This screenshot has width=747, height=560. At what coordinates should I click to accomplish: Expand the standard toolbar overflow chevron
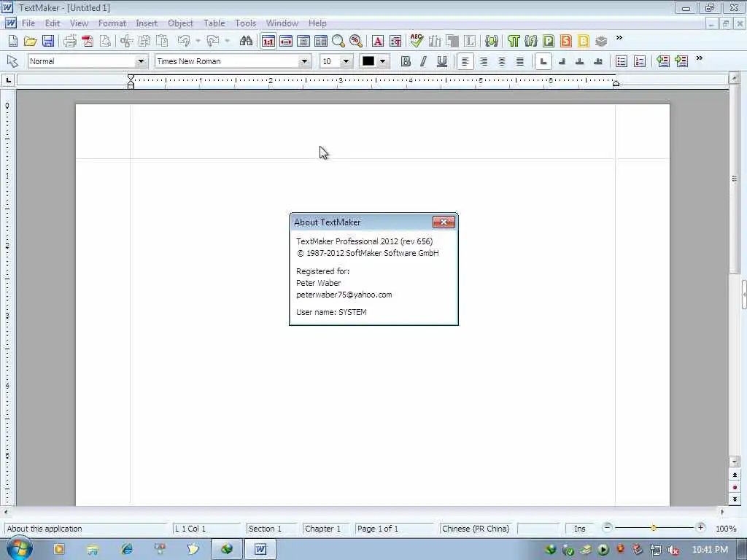point(619,38)
